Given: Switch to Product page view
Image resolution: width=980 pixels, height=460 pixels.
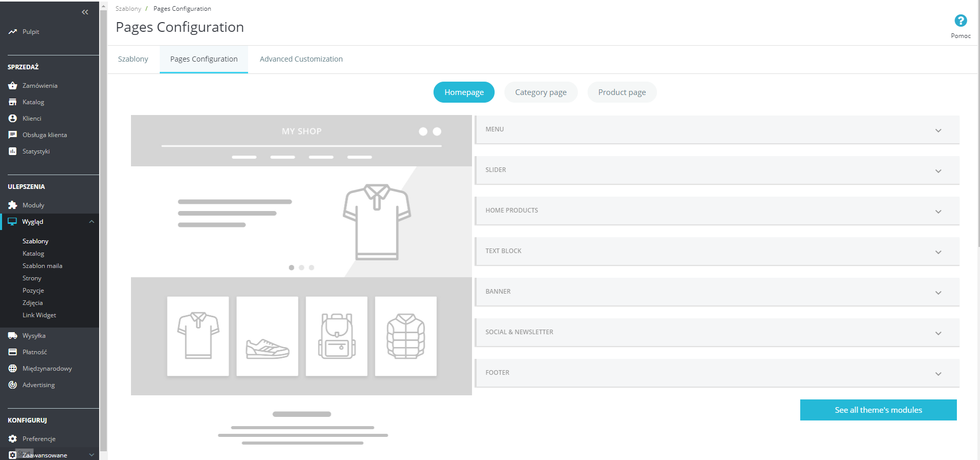Looking at the screenshot, I should (622, 92).
